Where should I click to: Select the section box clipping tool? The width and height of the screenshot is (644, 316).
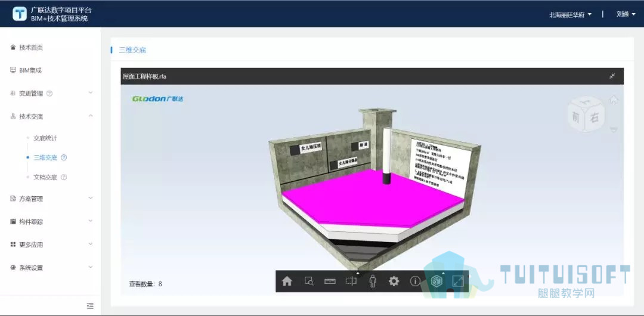(x=351, y=281)
